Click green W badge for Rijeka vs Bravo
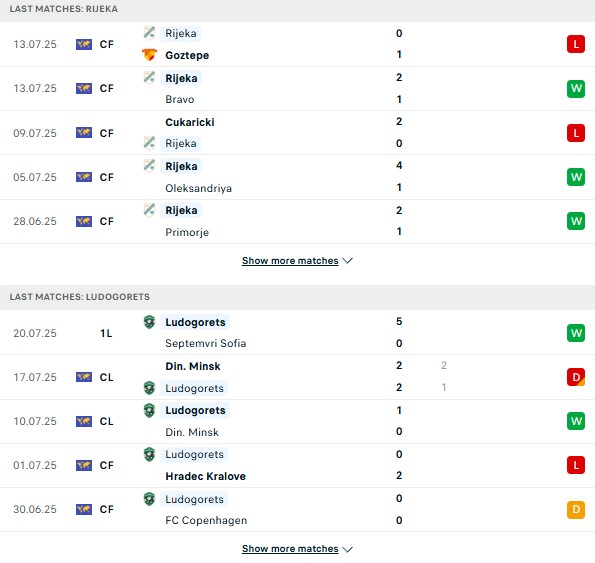Screen dimensions: 595x563 tap(576, 88)
